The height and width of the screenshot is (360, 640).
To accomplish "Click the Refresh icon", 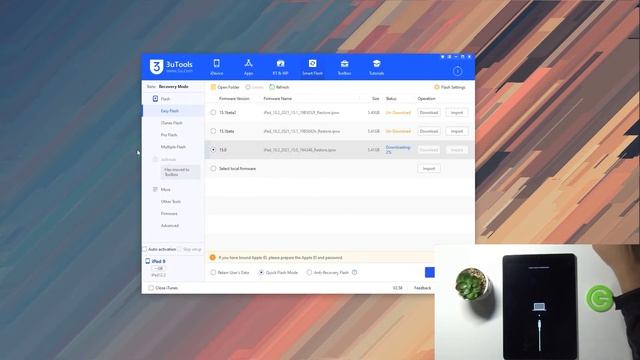I will [272, 87].
